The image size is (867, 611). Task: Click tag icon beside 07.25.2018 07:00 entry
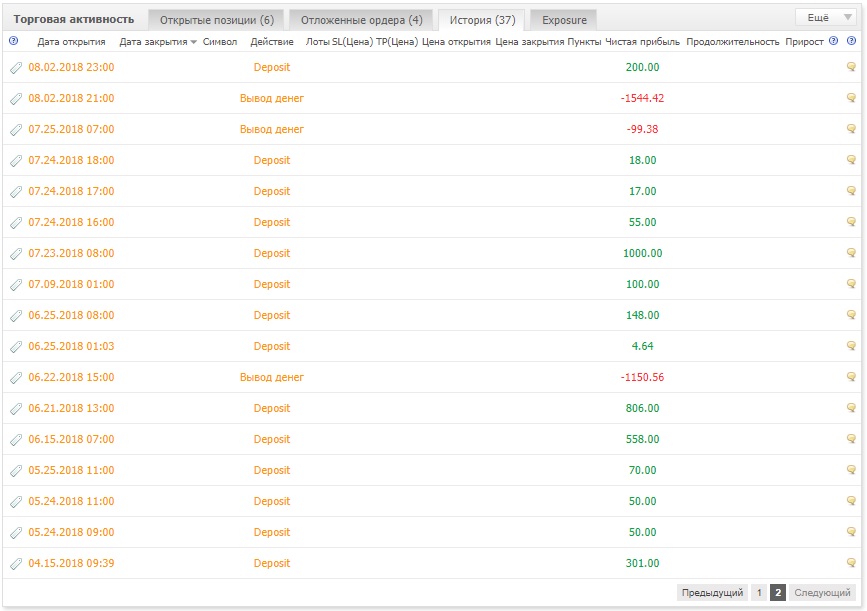16,129
